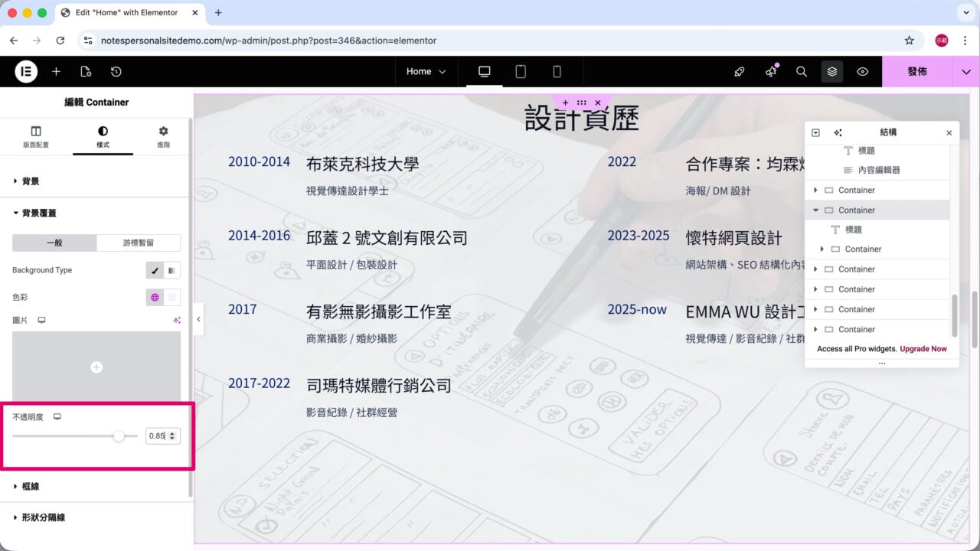Viewport: 980px width, 551px height.
Task: Click the 發佈 publish button
Action: [917, 71]
